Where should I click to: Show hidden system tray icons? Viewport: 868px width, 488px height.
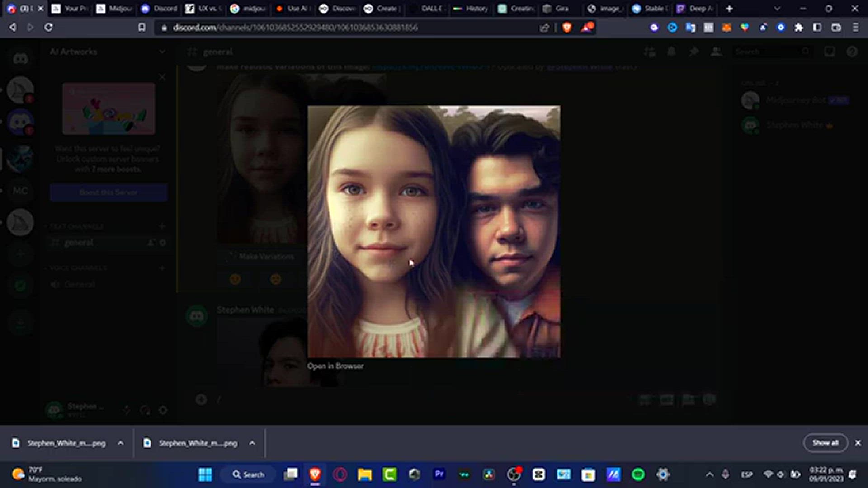pyautogui.click(x=709, y=474)
